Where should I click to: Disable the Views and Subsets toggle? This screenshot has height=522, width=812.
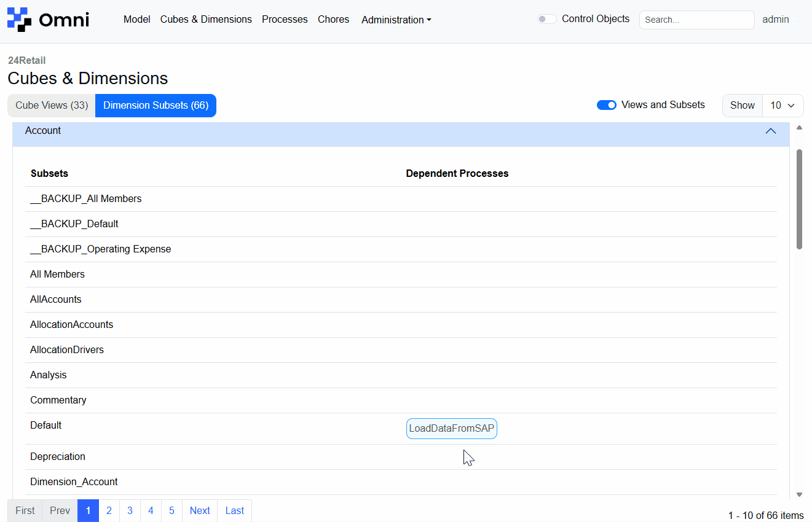[x=607, y=105]
